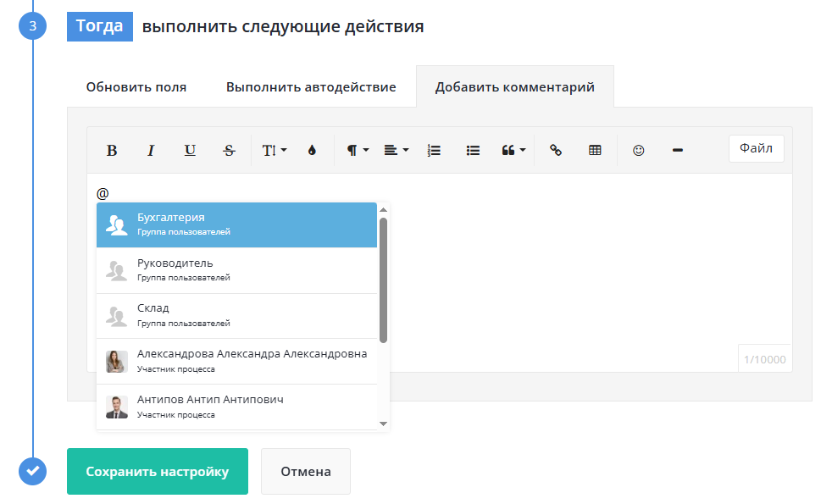Insert a numbered list
821x504 pixels.
(x=435, y=150)
